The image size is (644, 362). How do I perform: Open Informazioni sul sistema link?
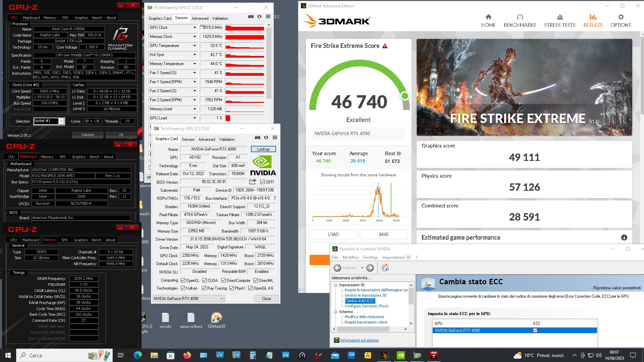[x=359, y=340]
